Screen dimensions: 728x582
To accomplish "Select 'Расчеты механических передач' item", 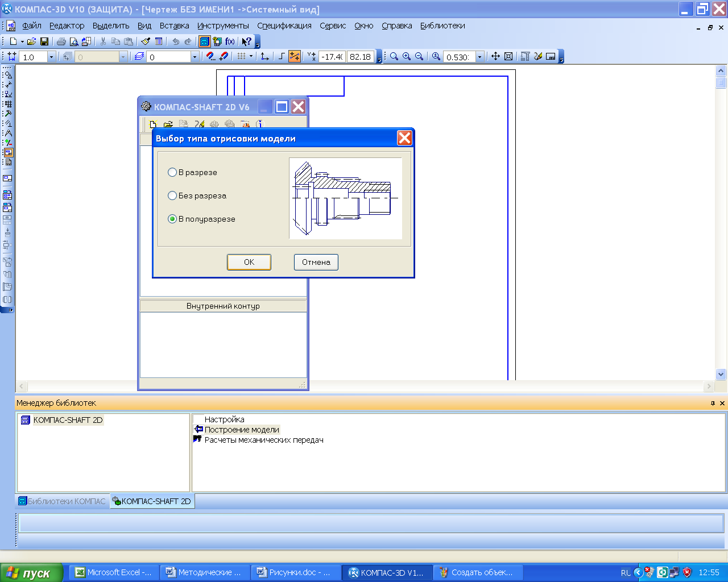I will pos(264,440).
